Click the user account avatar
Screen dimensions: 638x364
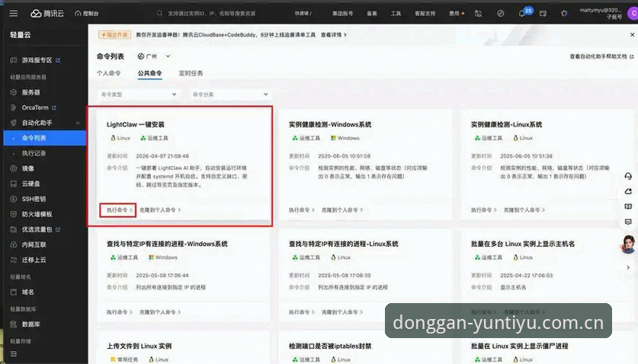[633, 14]
